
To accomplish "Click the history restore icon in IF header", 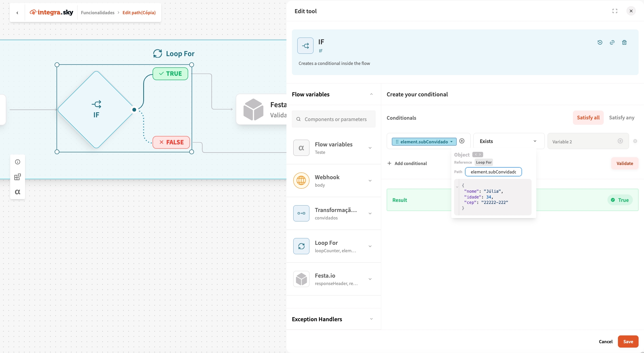I will [600, 43].
